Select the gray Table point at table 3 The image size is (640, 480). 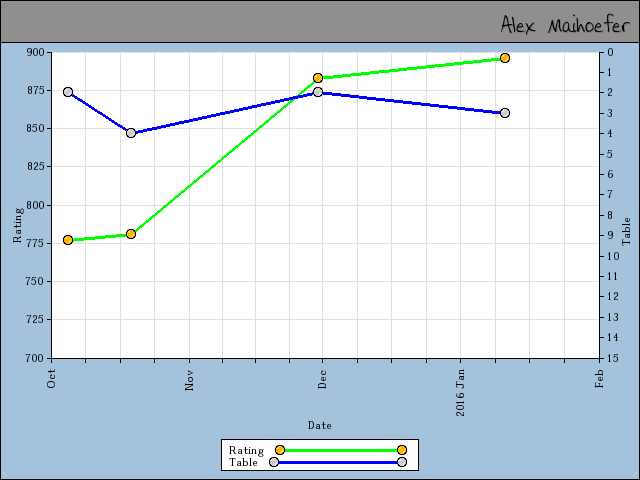[505, 113]
